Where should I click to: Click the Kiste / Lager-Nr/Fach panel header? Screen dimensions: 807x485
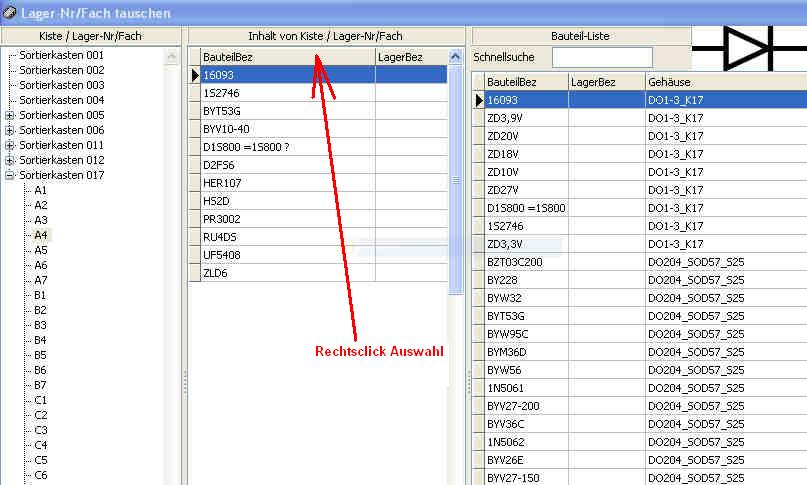91,36
